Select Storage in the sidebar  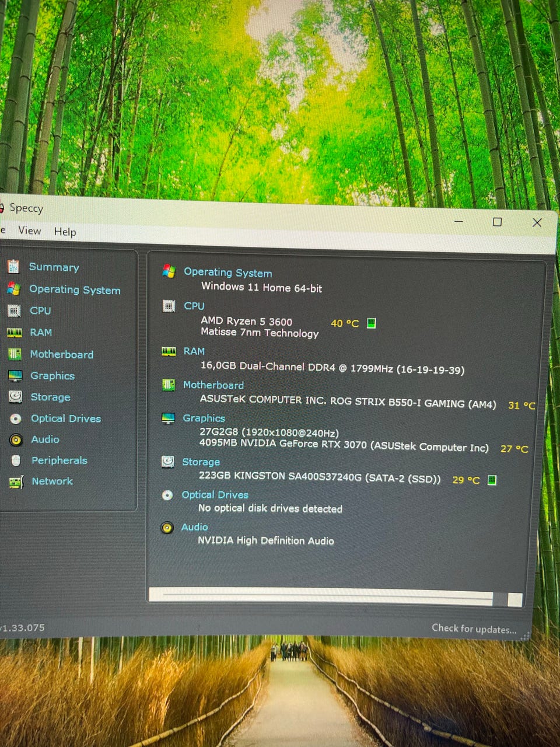point(50,397)
